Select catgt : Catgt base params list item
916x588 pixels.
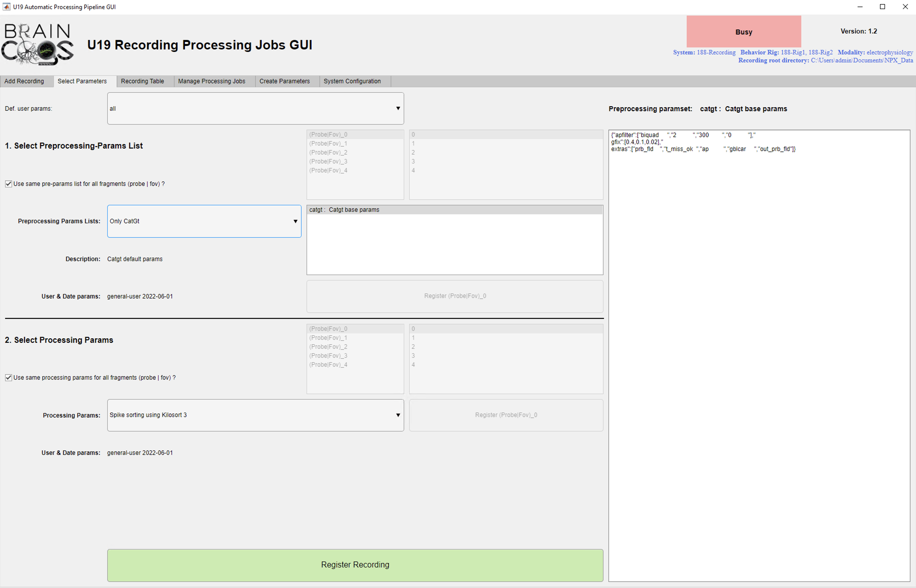pyautogui.click(x=455, y=210)
